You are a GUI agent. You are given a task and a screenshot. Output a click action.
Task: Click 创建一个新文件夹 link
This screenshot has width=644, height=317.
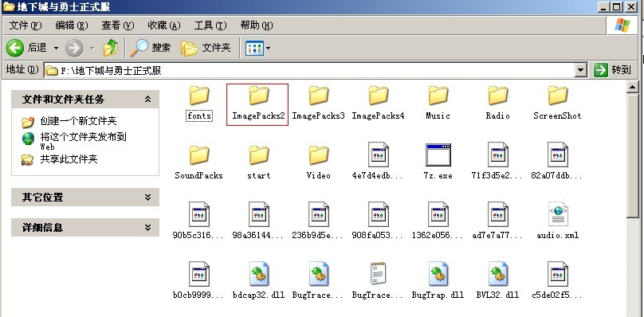78,121
